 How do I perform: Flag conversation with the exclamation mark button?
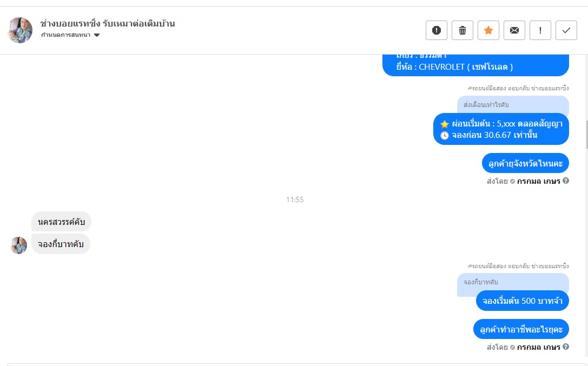click(x=540, y=30)
